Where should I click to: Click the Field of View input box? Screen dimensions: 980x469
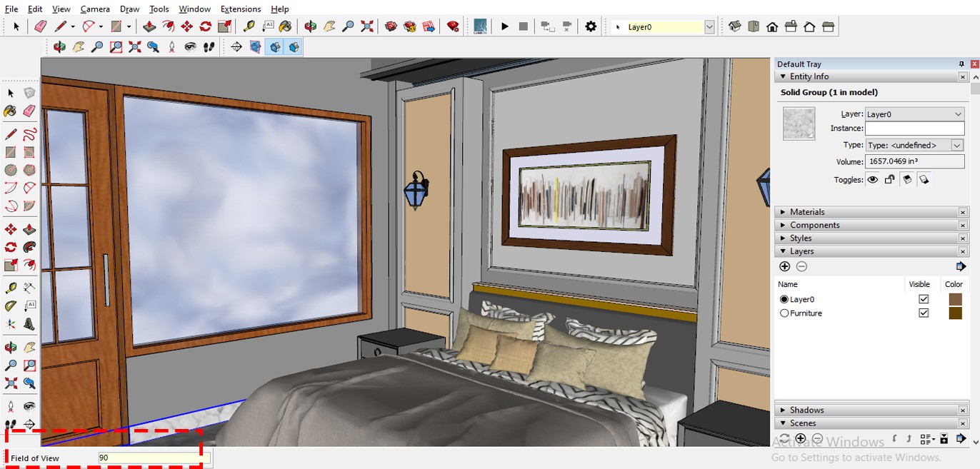pos(150,458)
